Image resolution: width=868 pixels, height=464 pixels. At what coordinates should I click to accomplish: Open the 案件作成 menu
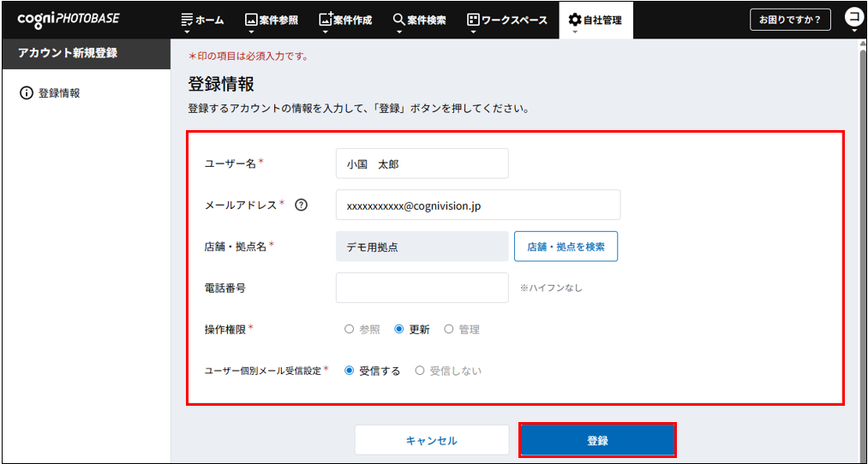(345, 20)
